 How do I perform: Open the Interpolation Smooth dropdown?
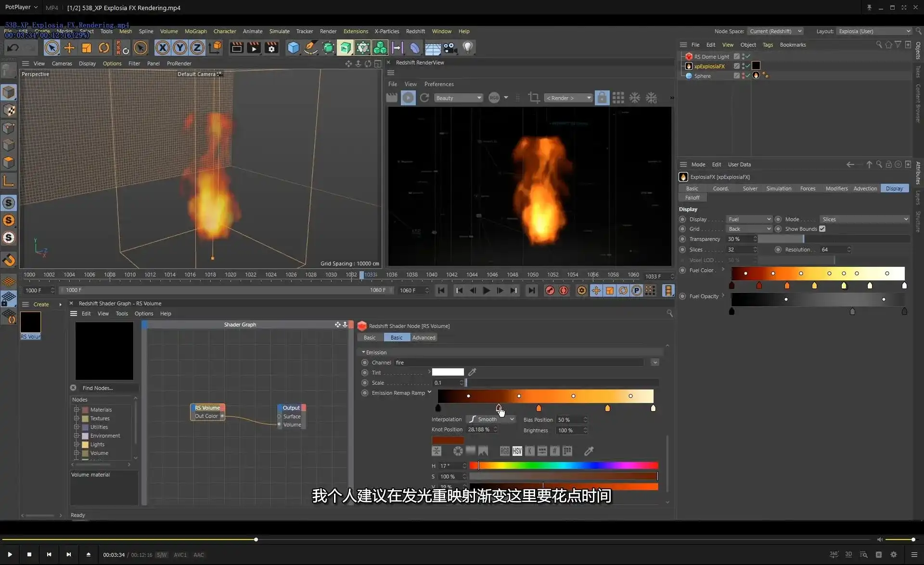tap(491, 419)
